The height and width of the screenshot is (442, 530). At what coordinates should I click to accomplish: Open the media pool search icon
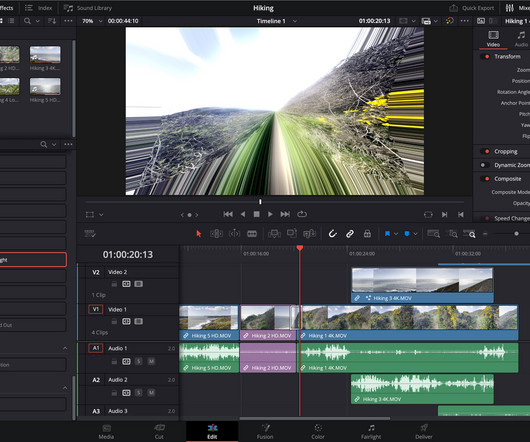click(x=27, y=21)
